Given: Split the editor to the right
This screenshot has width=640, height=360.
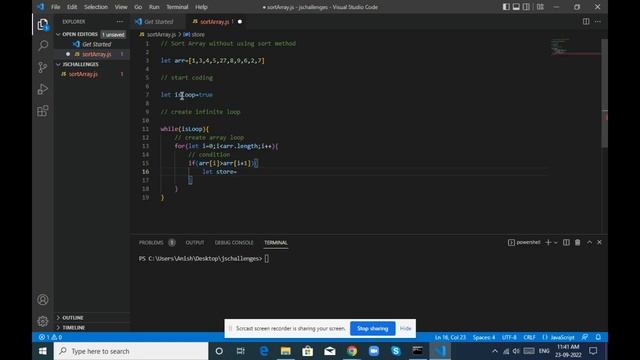Looking at the screenshot, I should tap(586, 22).
